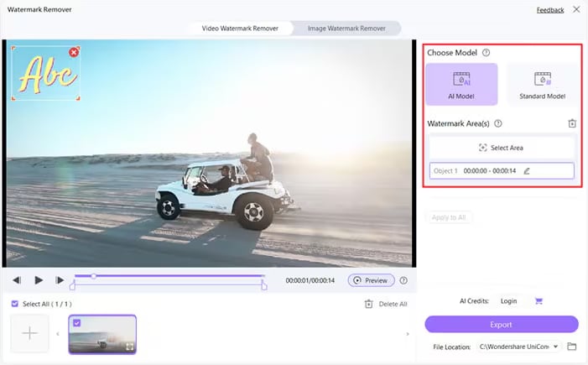Screen dimensions: 588x365
Task: Open help icon beside Preview button
Action: point(403,280)
